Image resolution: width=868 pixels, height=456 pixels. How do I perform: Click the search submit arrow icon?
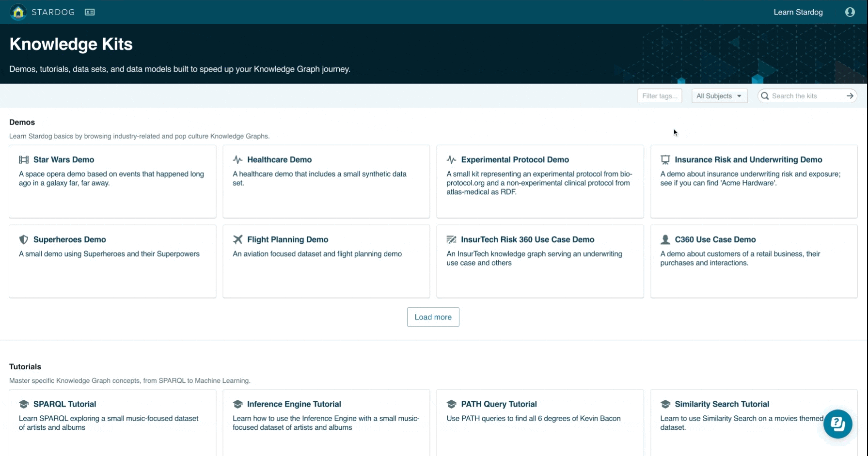pyautogui.click(x=850, y=96)
